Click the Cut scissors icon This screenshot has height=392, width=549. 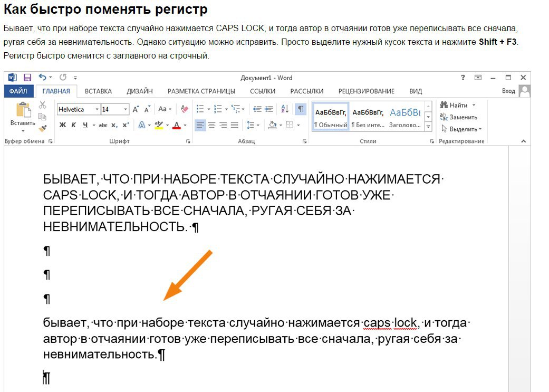42,105
